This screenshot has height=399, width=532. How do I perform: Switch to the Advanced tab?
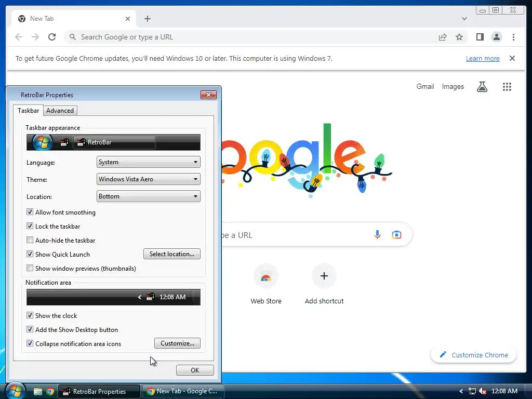(60, 111)
